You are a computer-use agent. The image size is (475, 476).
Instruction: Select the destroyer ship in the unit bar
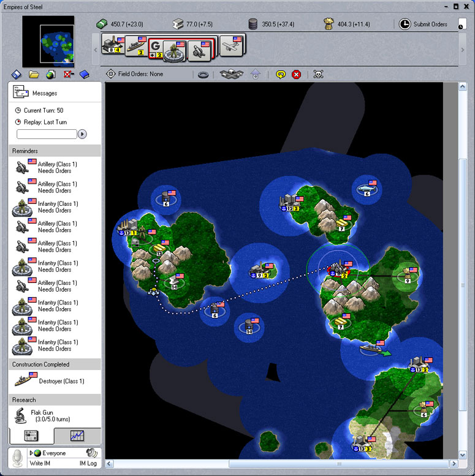tap(135, 45)
